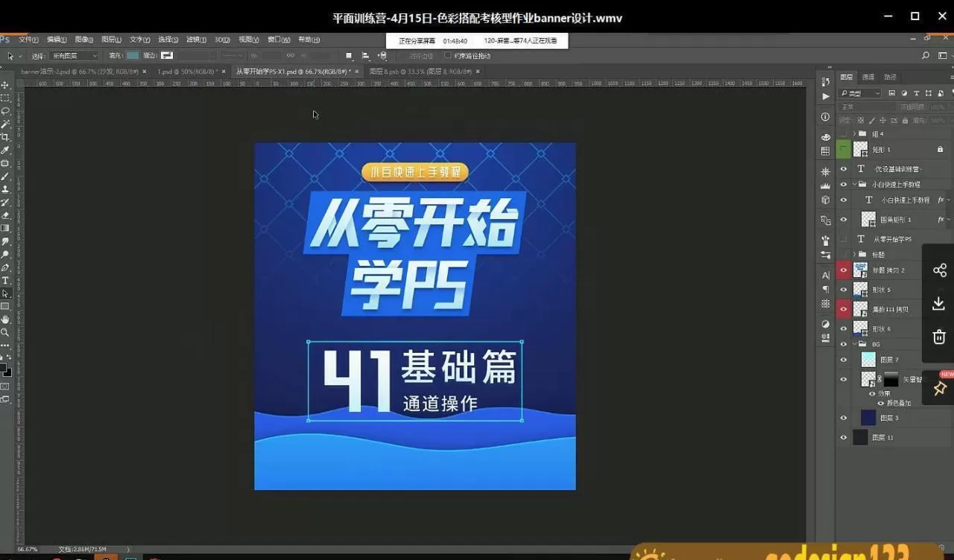Open the 滤镜 menu
Image resolution: width=954 pixels, height=560 pixels.
pyautogui.click(x=196, y=39)
